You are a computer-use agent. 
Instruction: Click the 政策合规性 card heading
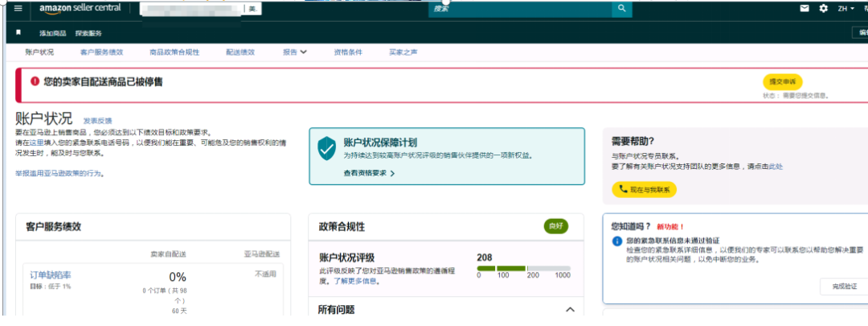tap(342, 227)
